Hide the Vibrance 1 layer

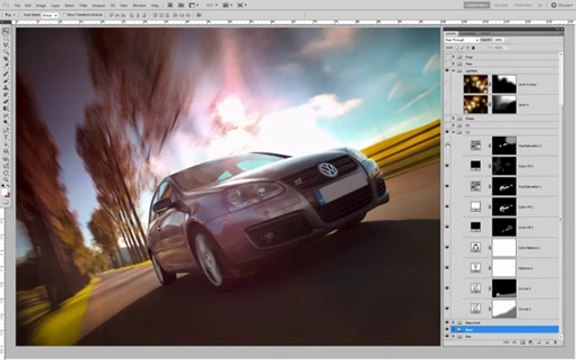447,268
